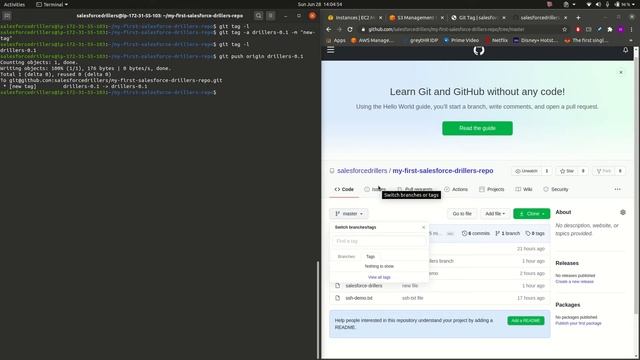Image resolution: width=640 pixels, height=360 pixels.
Task: Click Publish your first package link
Action: coord(578,323)
